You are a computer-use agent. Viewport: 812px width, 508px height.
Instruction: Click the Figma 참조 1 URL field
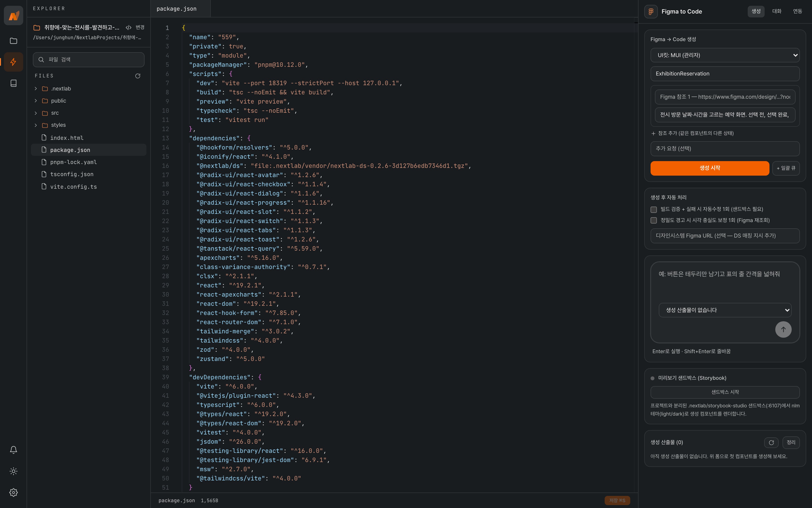725,97
